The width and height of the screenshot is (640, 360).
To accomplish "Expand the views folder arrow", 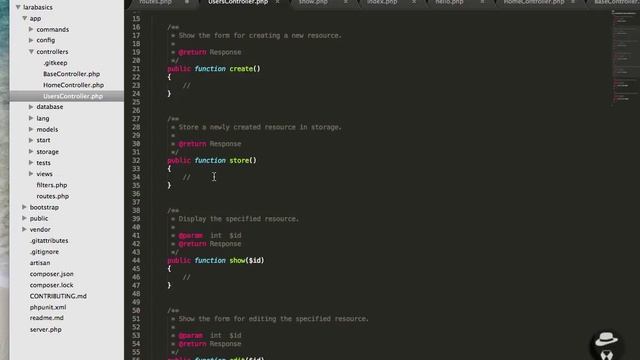I will click(31, 173).
